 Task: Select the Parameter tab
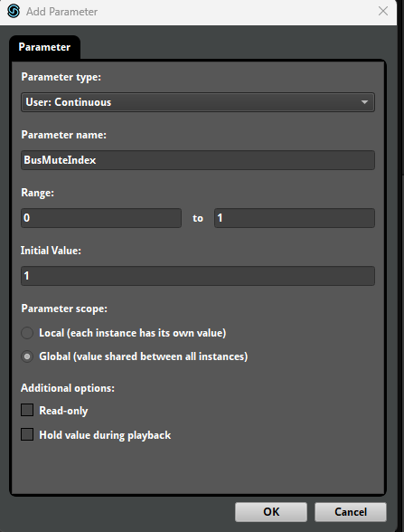44,47
